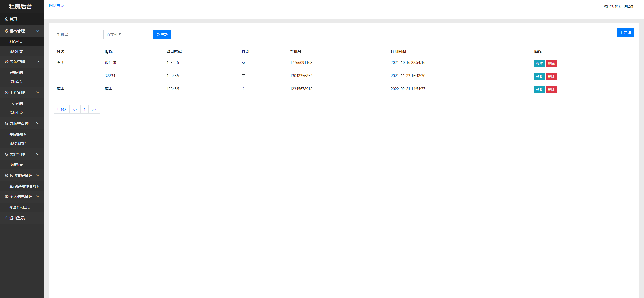644x298 pixels.
Task: Open 添加中介 in the sidebar
Action: coord(22,113)
